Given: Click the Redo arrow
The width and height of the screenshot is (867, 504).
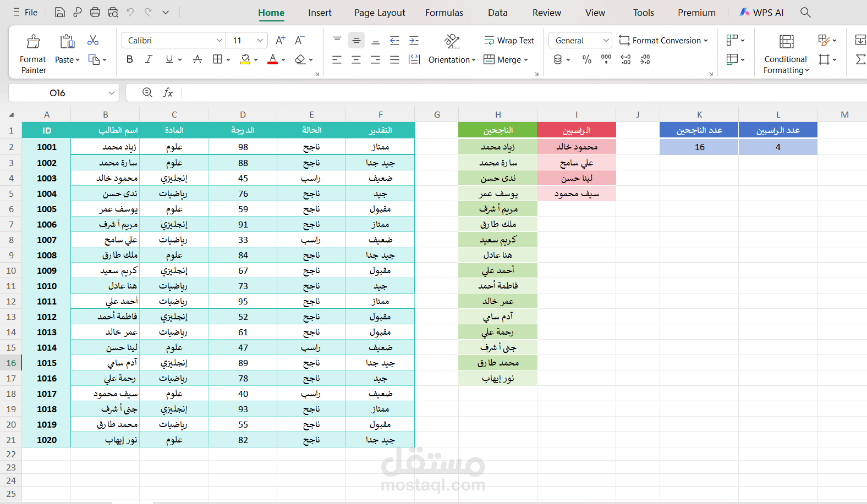Looking at the screenshot, I should 148,12.
